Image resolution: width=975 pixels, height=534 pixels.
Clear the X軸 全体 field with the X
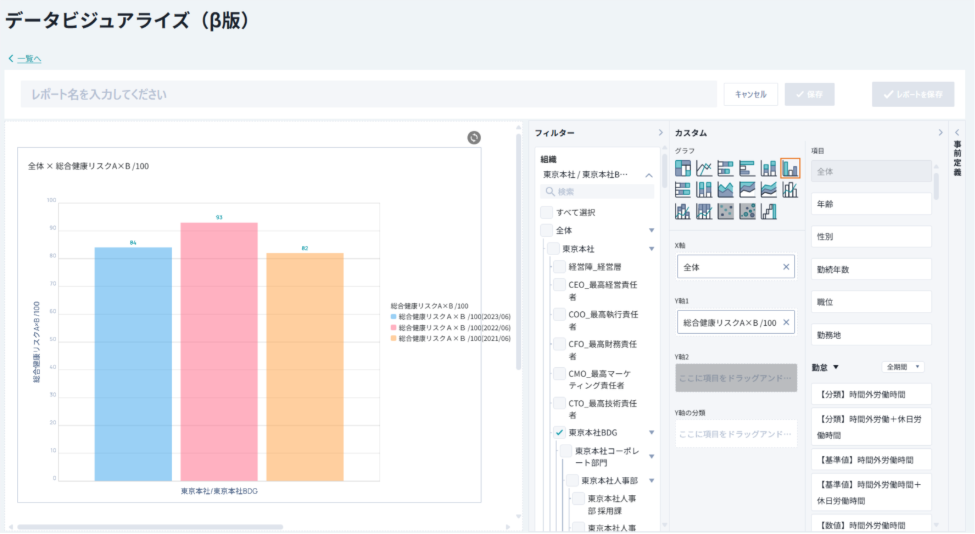point(786,267)
